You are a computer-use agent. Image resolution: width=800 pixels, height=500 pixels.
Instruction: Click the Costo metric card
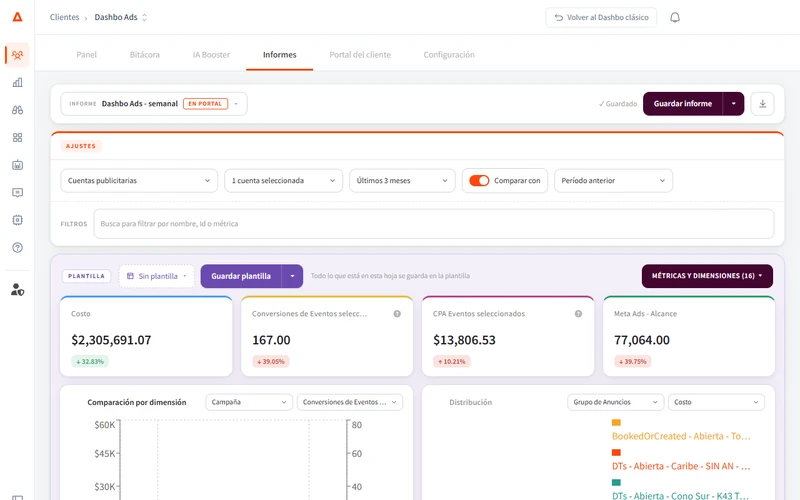146,337
